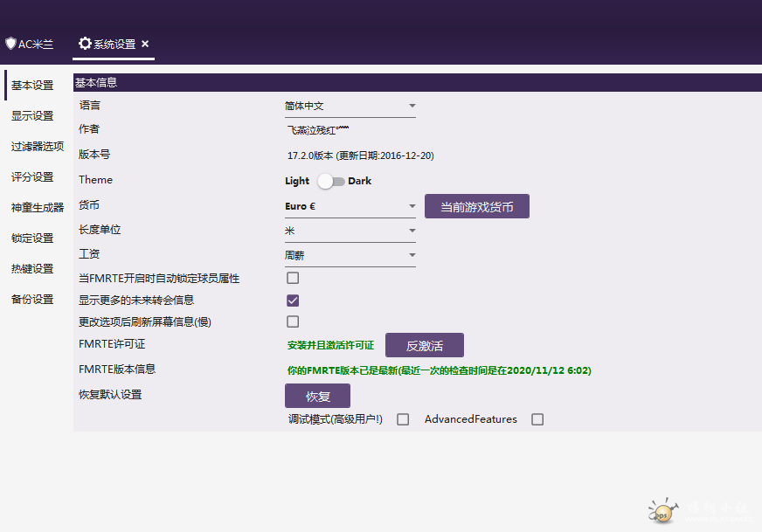Click the 安装并且激活许可证 status text

pos(330,345)
